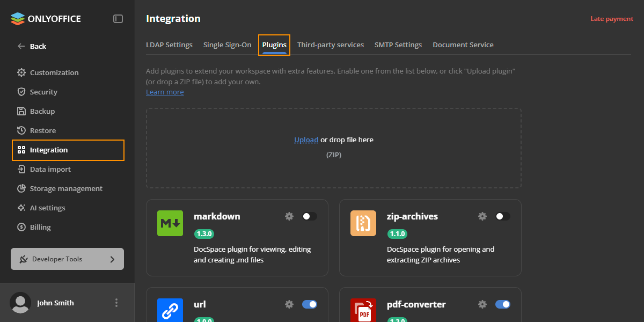Viewport: 644px width, 322px height.
Task: Click the ONLYOFFICE logo
Action: [x=46, y=19]
